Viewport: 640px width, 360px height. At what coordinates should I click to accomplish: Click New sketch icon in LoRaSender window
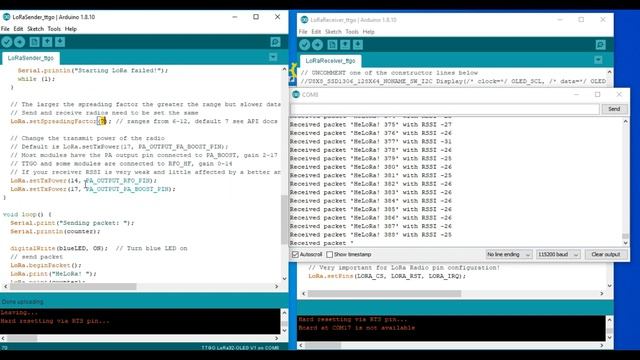point(34,42)
